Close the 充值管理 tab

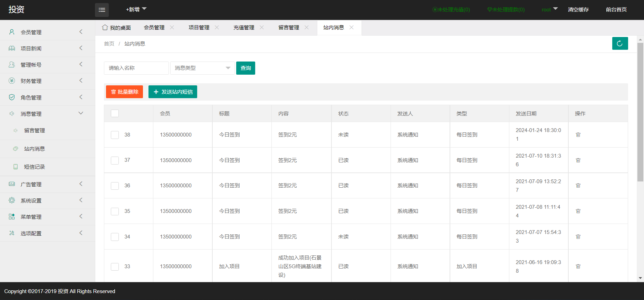[262, 27]
